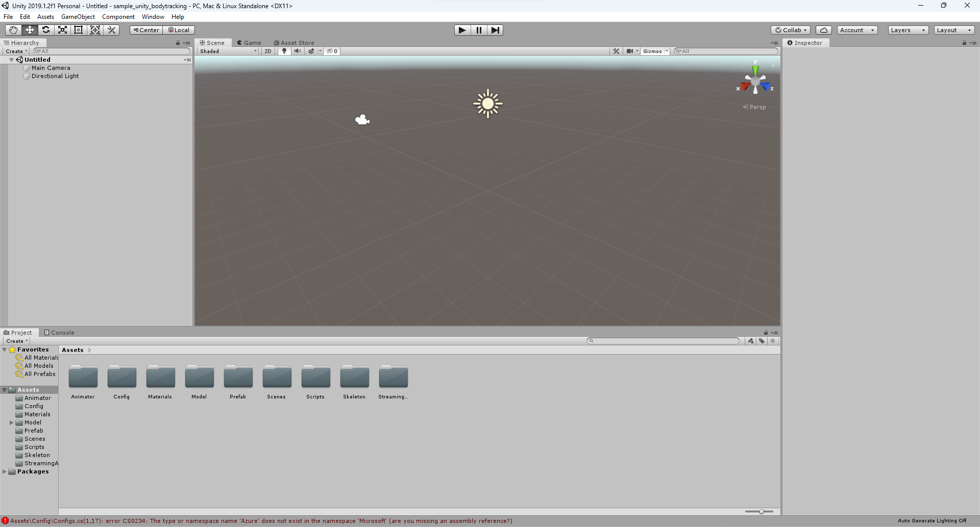980x527 pixels.
Task: Open scene effects options arrow
Action: point(321,51)
